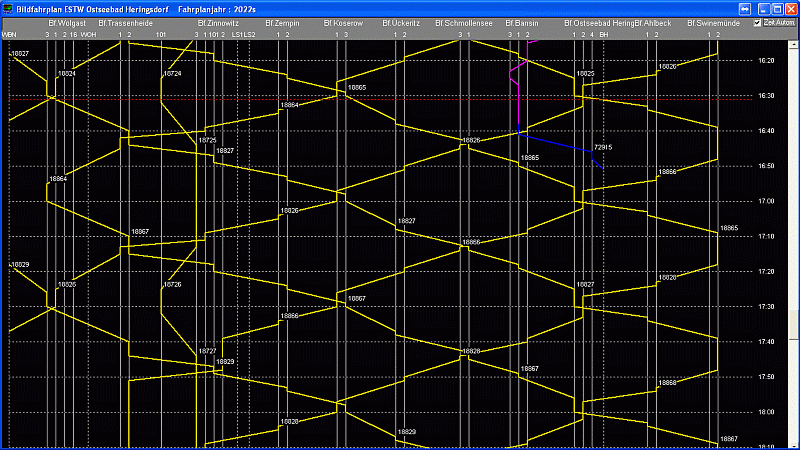Viewport: 800px width, 450px height.
Task: Select the Bf.Ückeritz station header
Action: pos(401,23)
